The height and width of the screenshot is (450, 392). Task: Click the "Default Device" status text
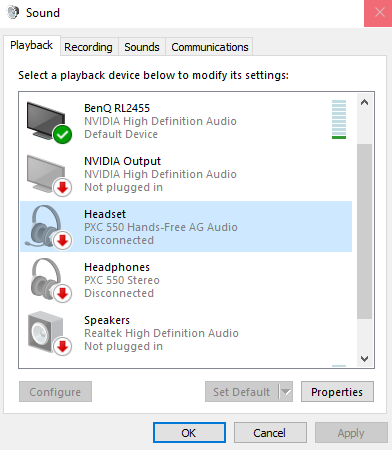click(x=121, y=134)
